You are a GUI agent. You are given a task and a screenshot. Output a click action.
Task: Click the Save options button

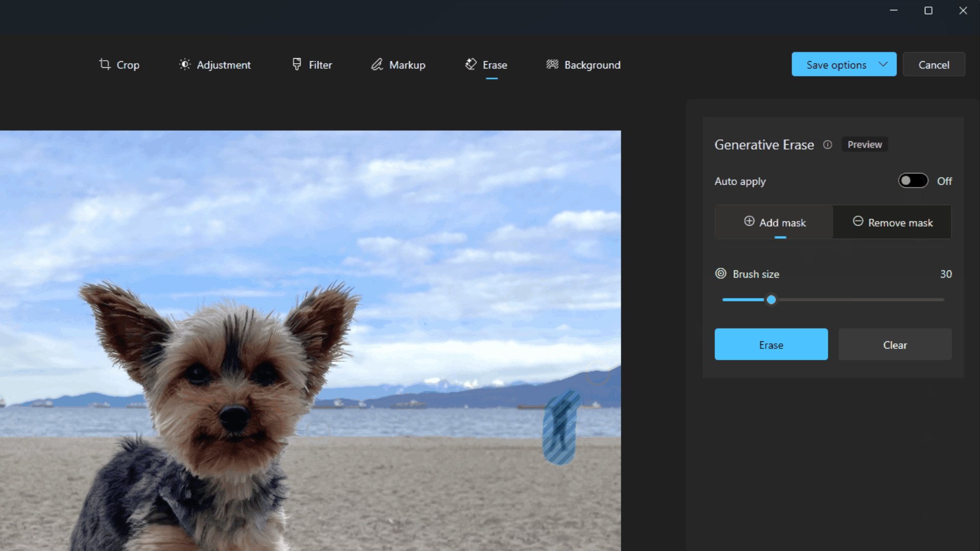(836, 65)
